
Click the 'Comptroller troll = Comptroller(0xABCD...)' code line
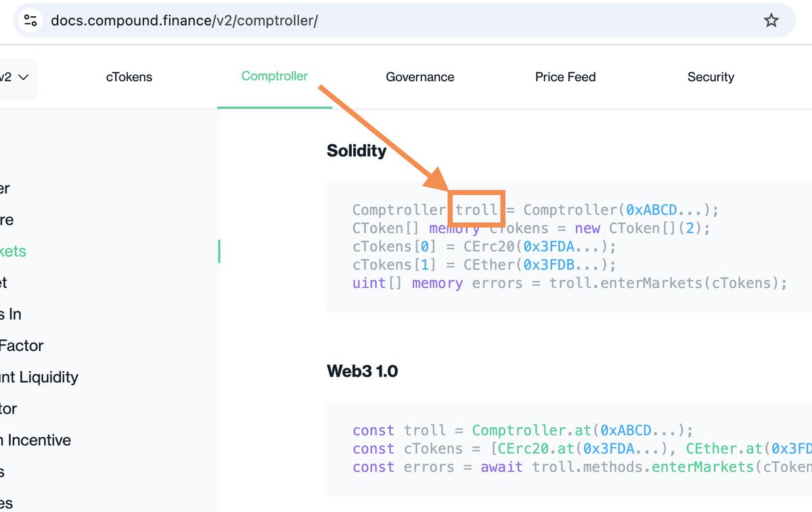[535, 210]
